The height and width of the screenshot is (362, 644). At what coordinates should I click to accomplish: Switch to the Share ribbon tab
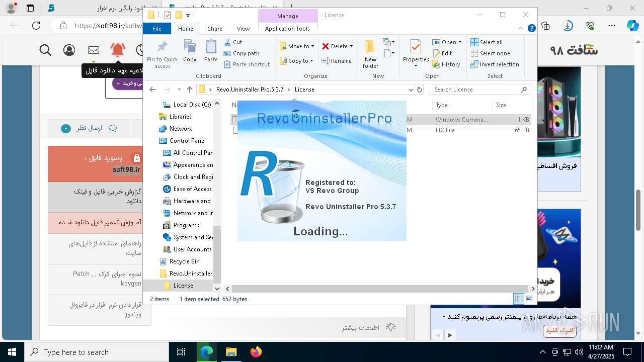215,29
